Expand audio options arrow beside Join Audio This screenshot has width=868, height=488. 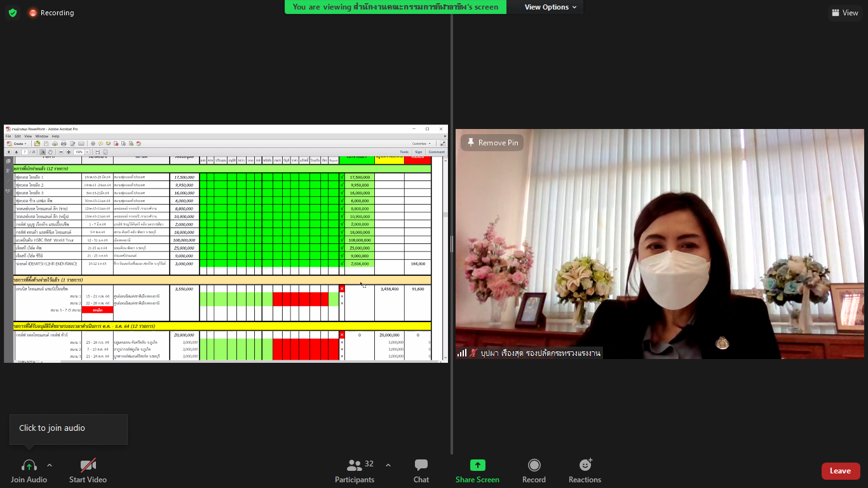(50, 465)
